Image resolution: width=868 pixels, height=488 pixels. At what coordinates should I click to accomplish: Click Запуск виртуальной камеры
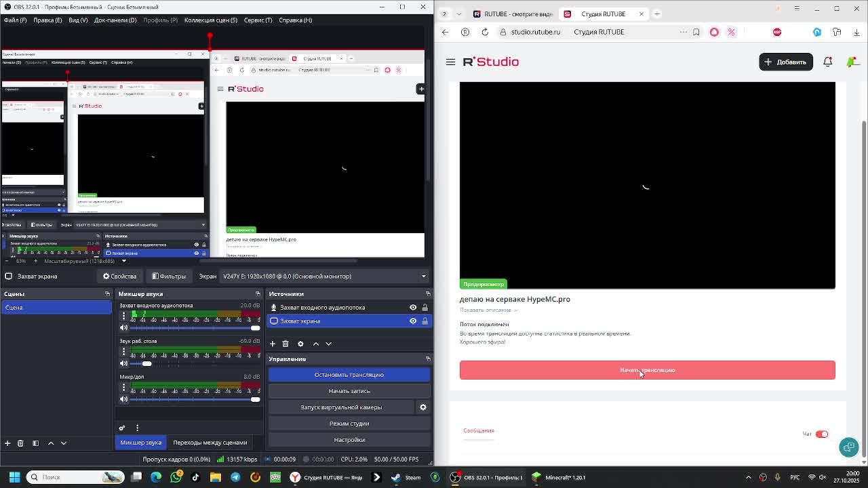click(341, 407)
